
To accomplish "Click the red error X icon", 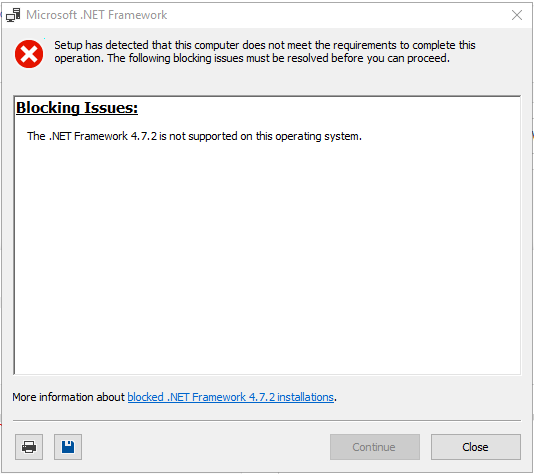I will point(29,54).
